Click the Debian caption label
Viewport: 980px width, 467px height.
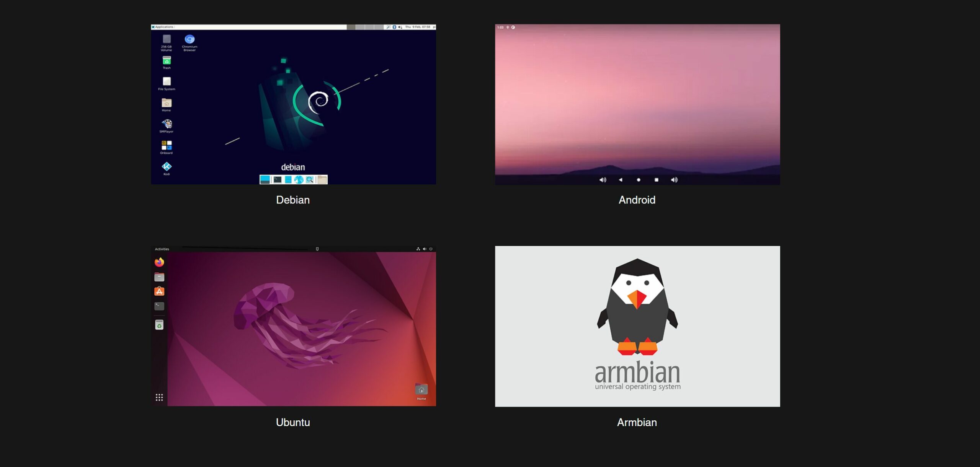tap(293, 200)
